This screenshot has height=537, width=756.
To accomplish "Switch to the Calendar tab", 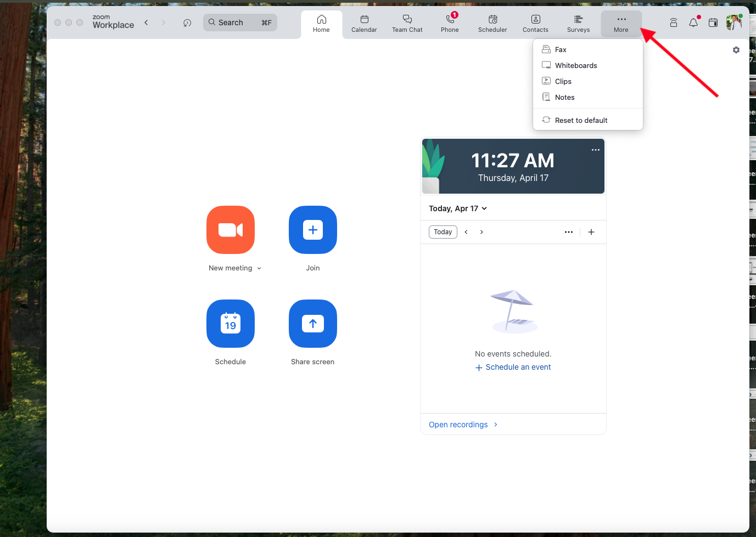I will click(364, 24).
